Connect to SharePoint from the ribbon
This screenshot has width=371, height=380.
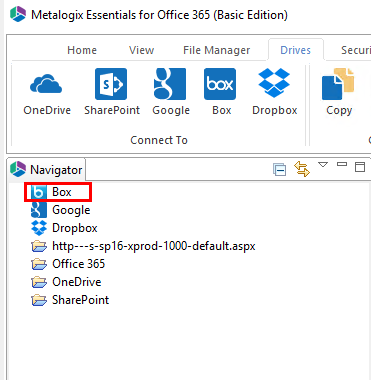point(112,92)
